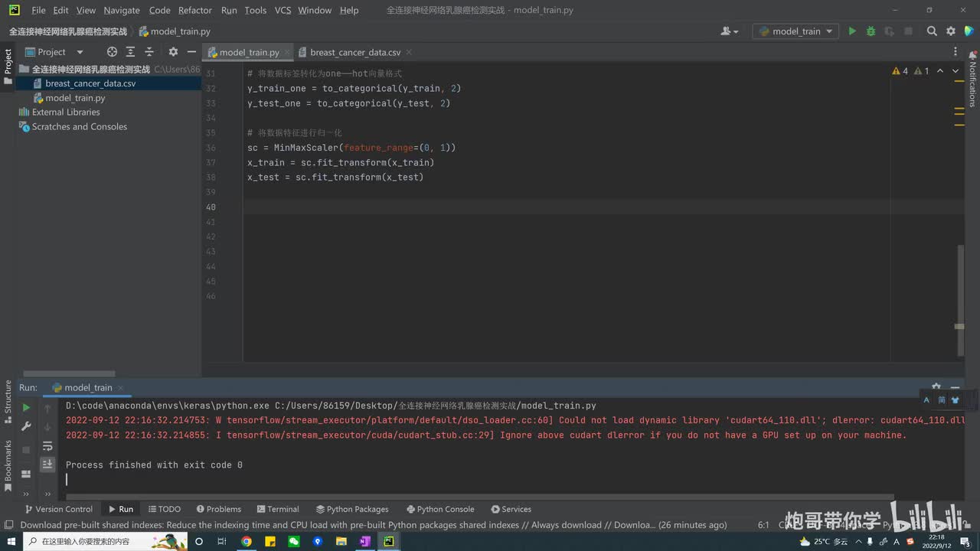The image size is (980, 551).
Task: Click the stop square in Run panel
Action: point(26,449)
